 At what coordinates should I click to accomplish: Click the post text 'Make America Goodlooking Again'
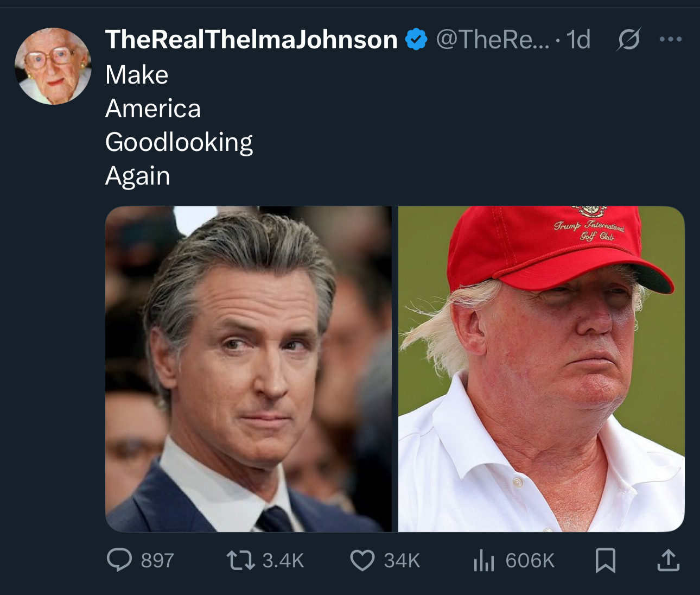(x=179, y=125)
